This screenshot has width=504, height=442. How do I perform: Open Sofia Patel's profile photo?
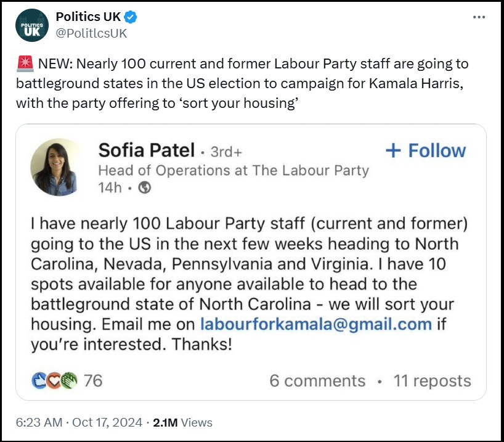56,166
